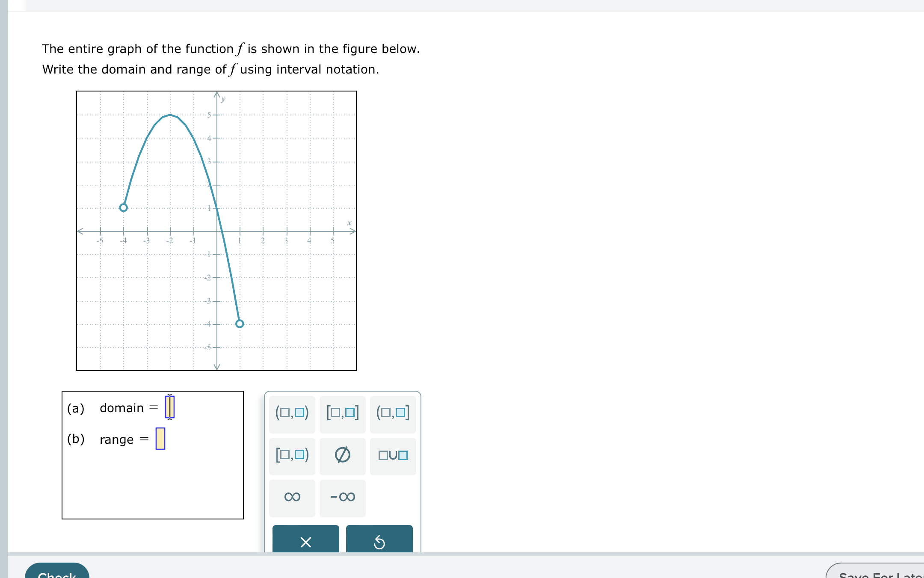Insert the infinity symbol
This screenshot has height=578, width=924.
(x=292, y=497)
